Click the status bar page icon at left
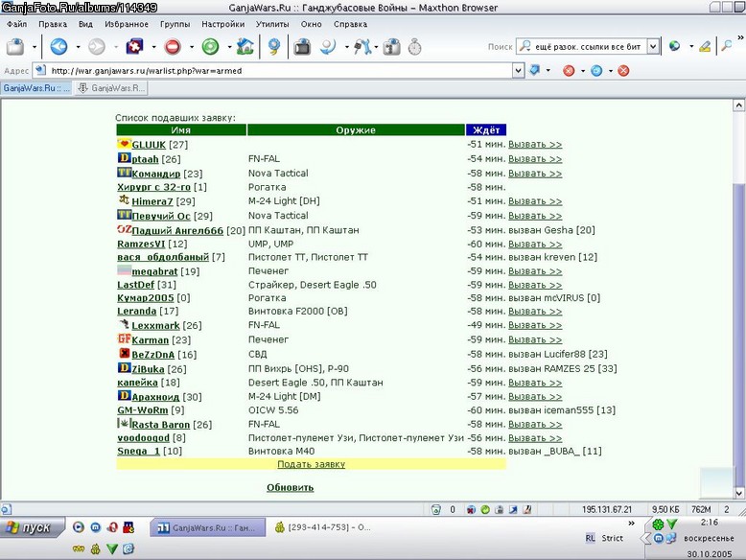746x560 pixels. click(x=6, y=509)
